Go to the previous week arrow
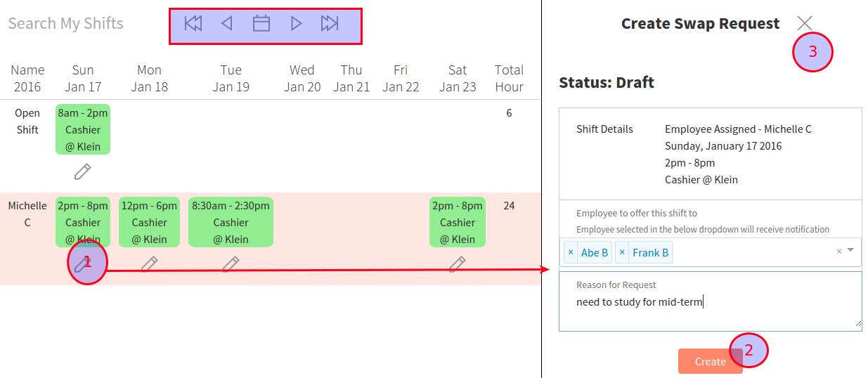The height and width of the screenshot is (378, 868). point(226,24)
